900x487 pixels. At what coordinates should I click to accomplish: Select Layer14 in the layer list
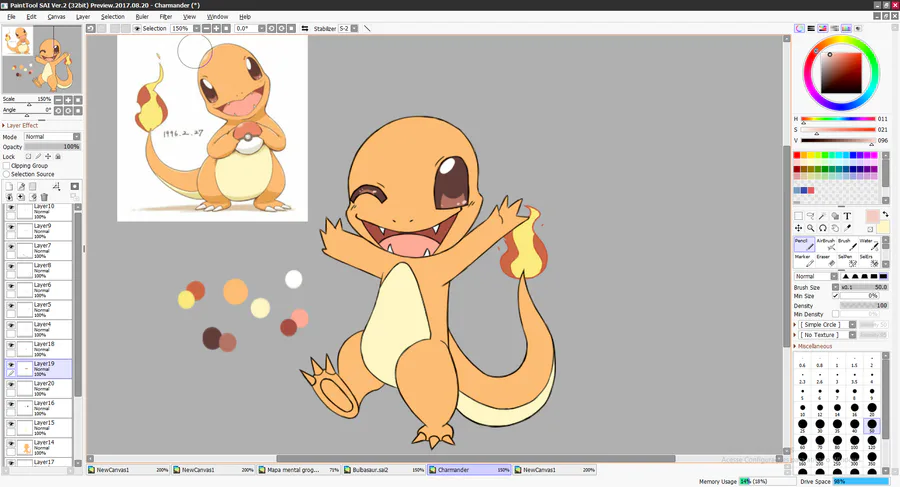tap(38, 447)
